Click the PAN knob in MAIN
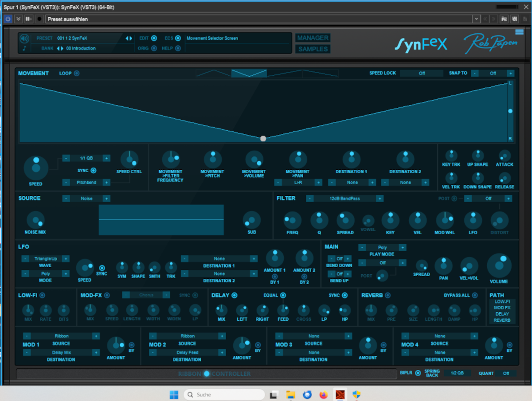The height and width of the screenshot is (401, 532). 443,266
